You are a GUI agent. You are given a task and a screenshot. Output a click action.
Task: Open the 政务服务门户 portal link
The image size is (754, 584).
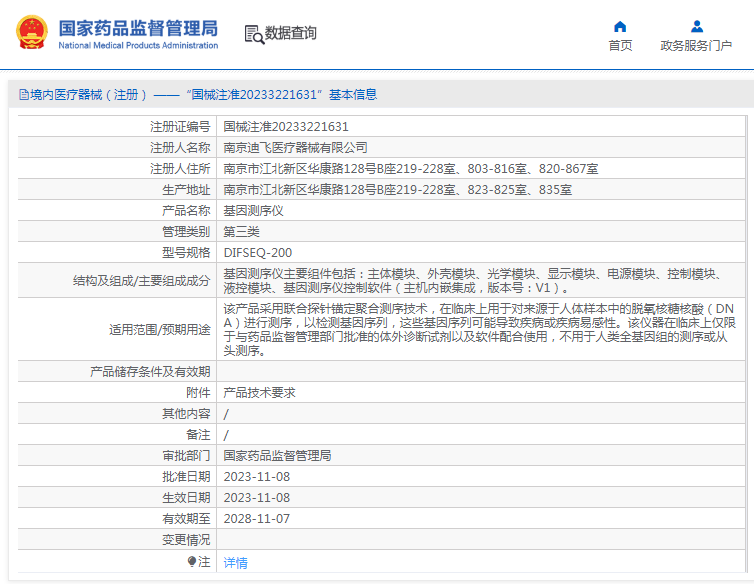(x=696, y=46)
